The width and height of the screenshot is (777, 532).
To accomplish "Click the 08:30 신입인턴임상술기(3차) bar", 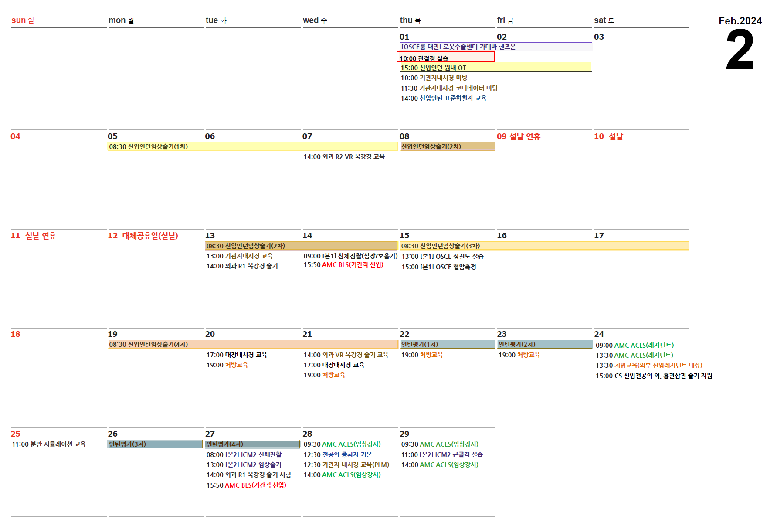I will (x=544, y=246).
